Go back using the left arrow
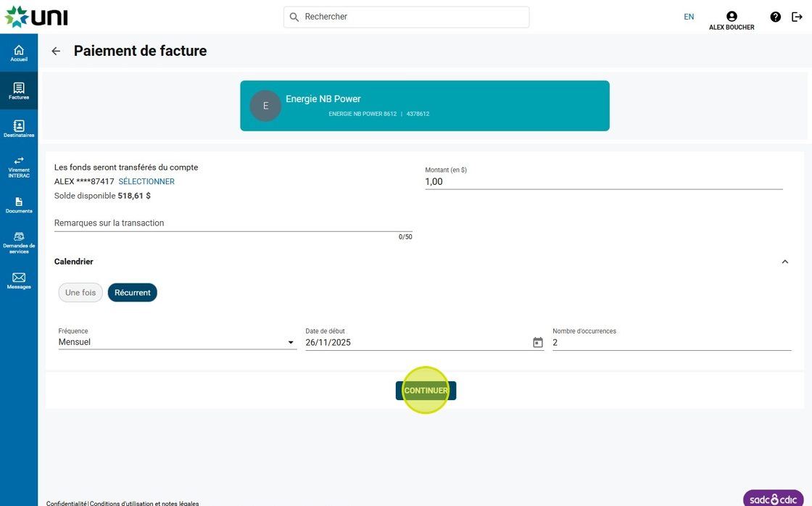812x506 pixels. click(x=56, y=51)
